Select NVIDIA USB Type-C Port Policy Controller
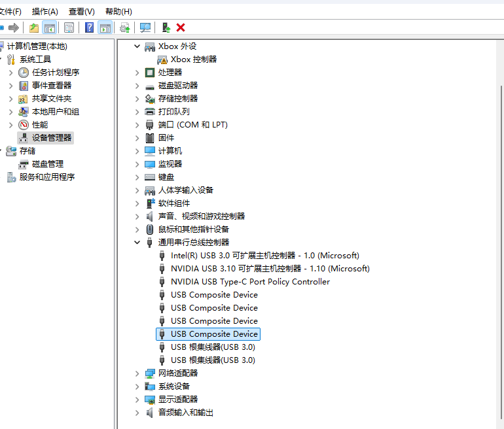The image size is (504, 429). 250,282
